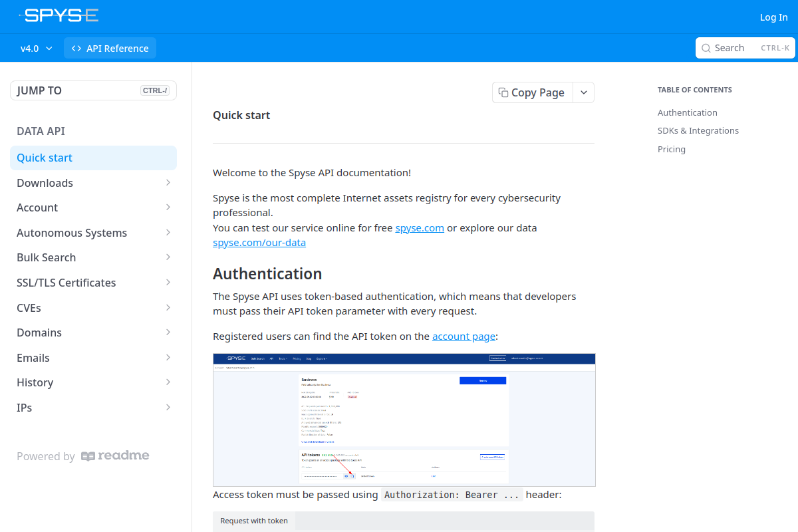Jump to SDKs & Integrations in contents
This screenshot has height=532, width=798.
(698, 130)
